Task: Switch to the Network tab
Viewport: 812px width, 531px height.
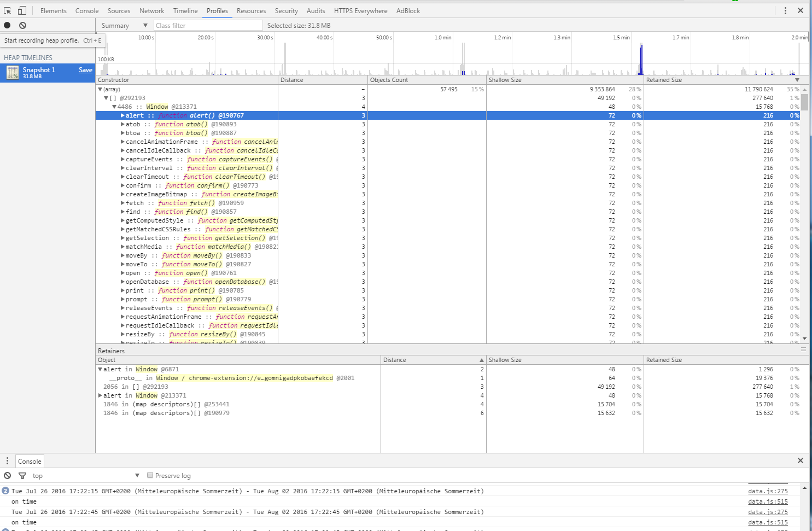Action: [151, 11]
